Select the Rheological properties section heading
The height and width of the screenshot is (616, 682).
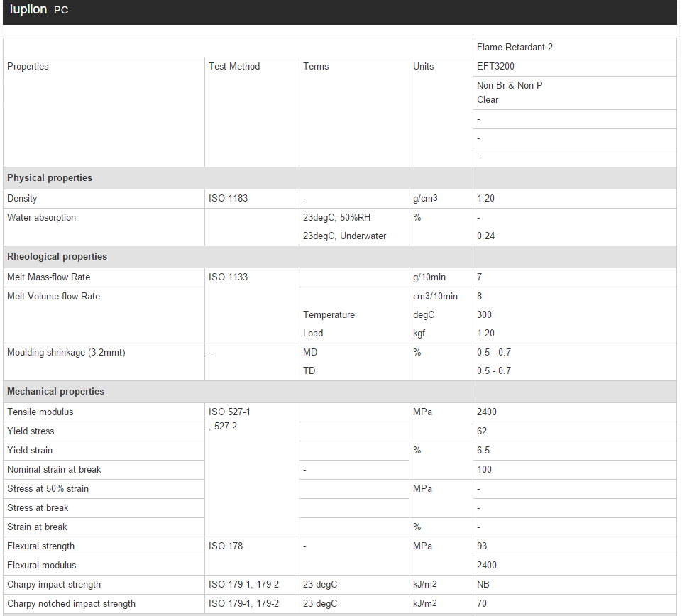(x=57, y=257)
